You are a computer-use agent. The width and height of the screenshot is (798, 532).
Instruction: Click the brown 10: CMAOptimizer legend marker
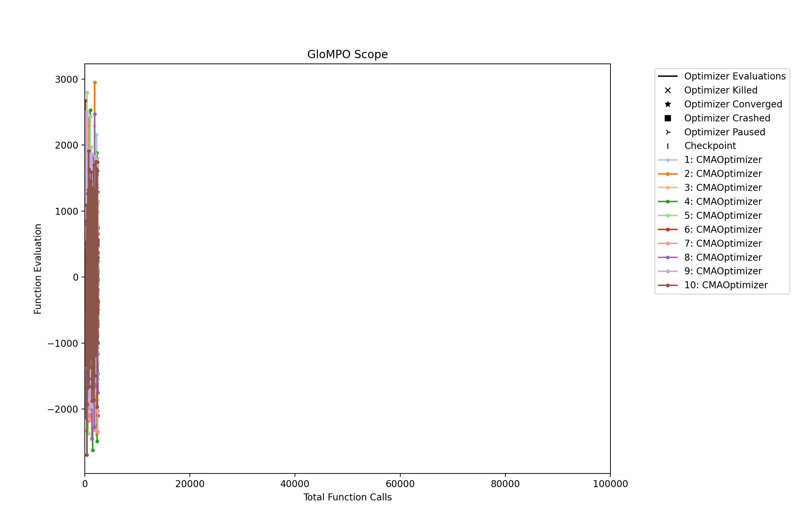point(667,285)
